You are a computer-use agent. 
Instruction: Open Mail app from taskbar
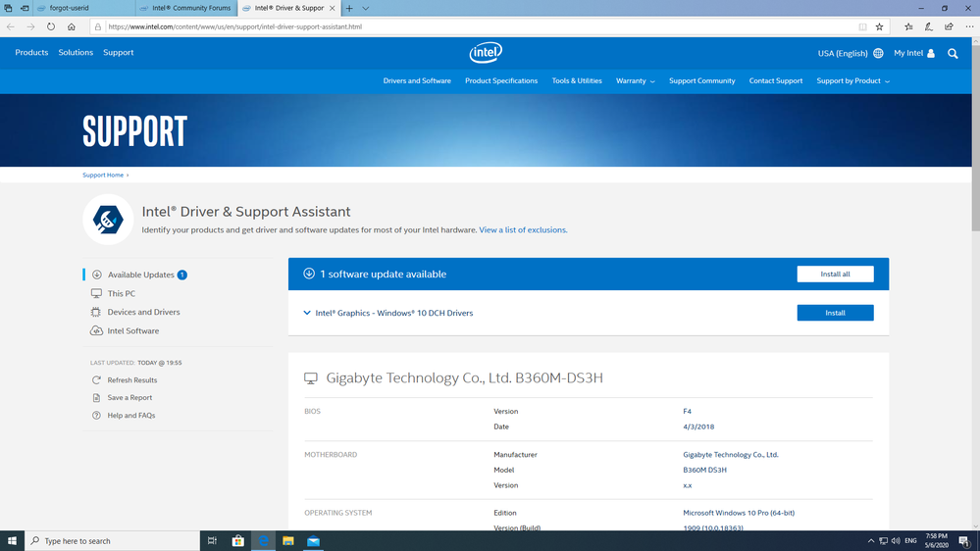[313, 541]
